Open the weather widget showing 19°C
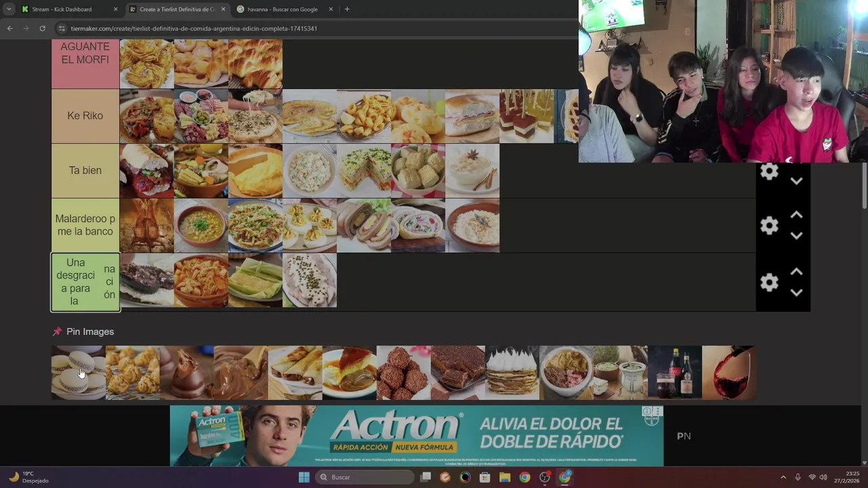 pos(28,477)
